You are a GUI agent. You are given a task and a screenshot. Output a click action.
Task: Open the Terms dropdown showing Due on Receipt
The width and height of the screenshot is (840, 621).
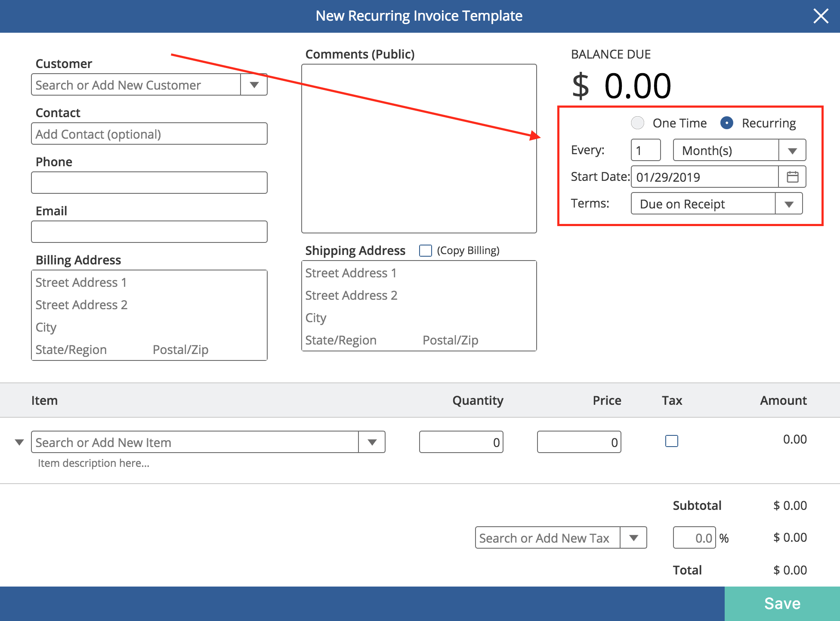click(789, 203)
